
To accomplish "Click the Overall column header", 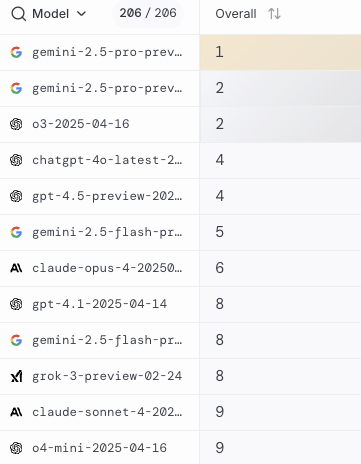I will coord(236,14).
